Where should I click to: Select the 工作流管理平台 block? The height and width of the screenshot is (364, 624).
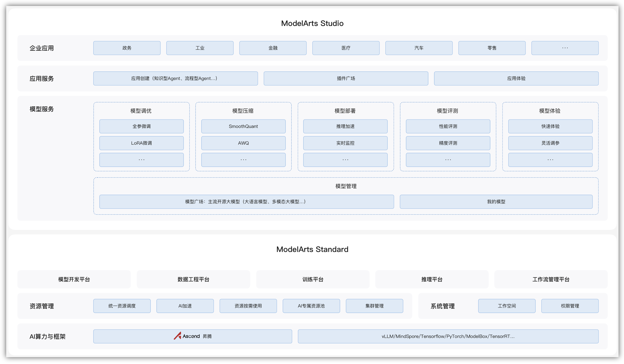tap(551, 279)
